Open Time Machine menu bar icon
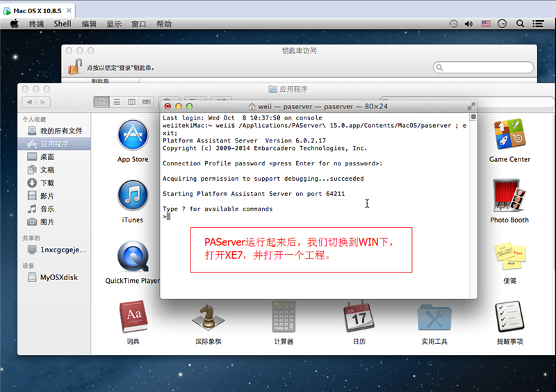The image size is (556, 392). click(x=453, y=24)
